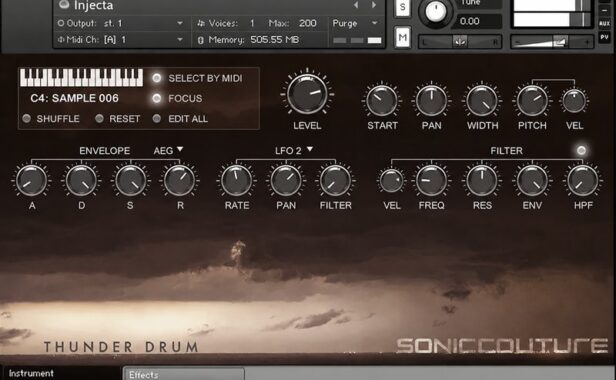This screenshot has width=616, height=380.
Task: Click the filter RES knob
Action: tap(482, 181)
